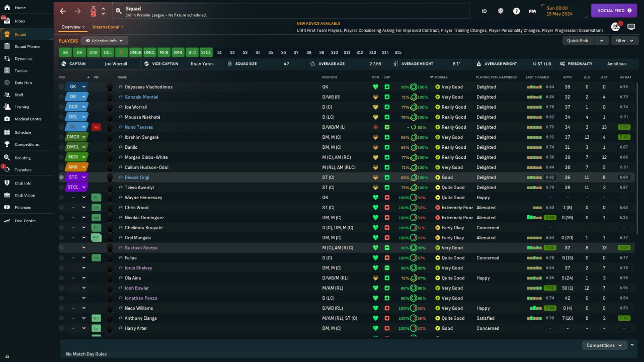Open the Competitions dropdown at the bottom

[x=604, y=345]
